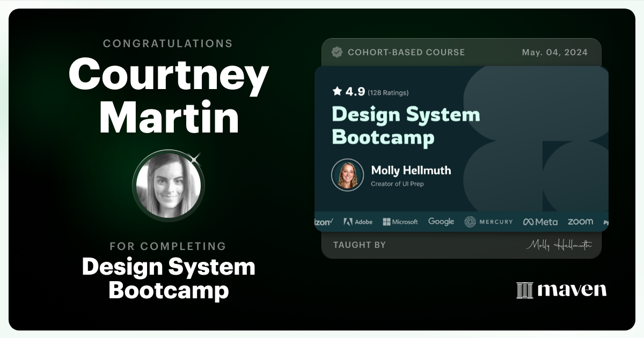Select the Mercury circular emblem icon
Viewport: 644px width, 338px height.
470,221
